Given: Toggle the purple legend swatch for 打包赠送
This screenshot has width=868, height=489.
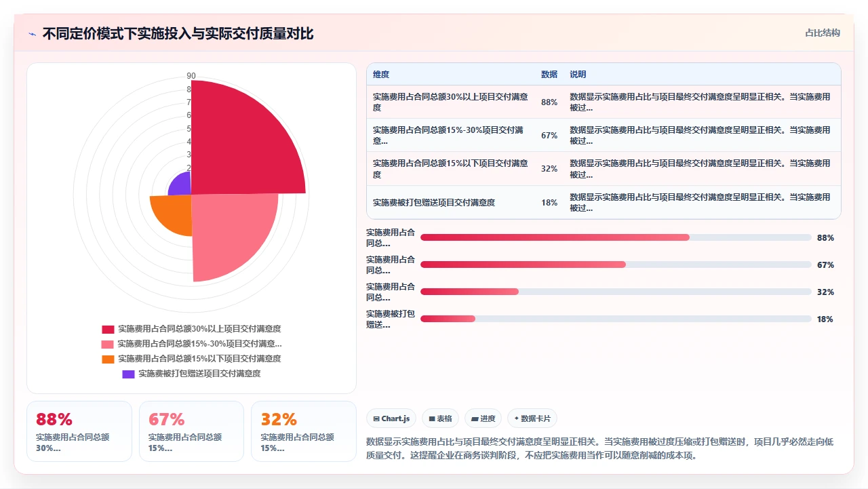Looking at the screenshot, I should [x=128, y=374].
